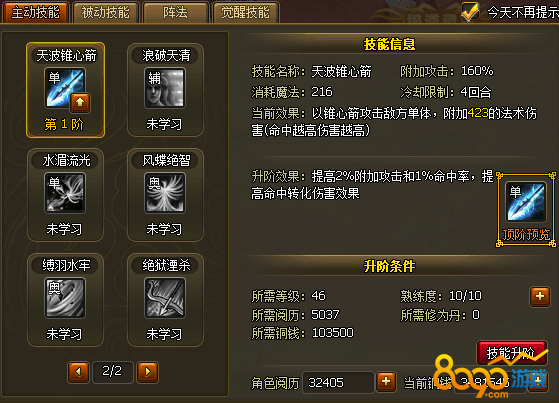Go to next skill page

(148, 372)
